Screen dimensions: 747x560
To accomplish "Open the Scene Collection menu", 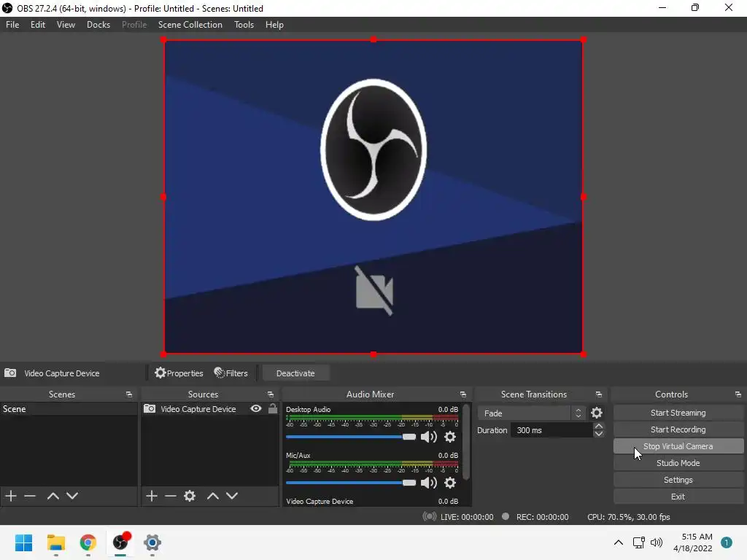I will 190,25.
